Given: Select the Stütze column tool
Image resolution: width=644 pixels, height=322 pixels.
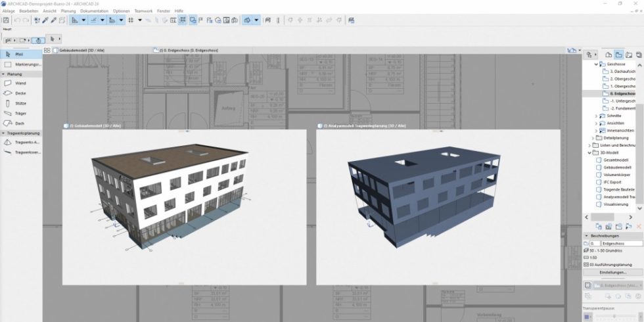Looking at the screenshot, I should [x=20, y=103].
